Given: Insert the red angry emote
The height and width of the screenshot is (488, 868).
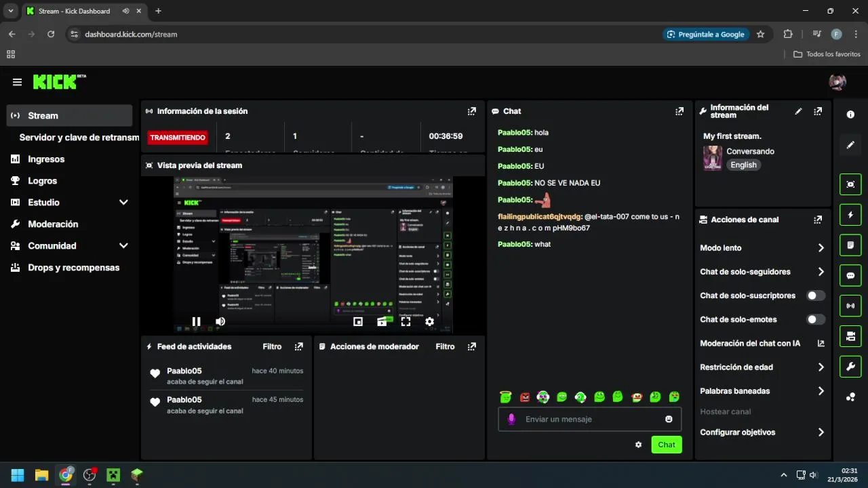Looking at the screenshot, I should pyautogui.click(x=524, y=396).
